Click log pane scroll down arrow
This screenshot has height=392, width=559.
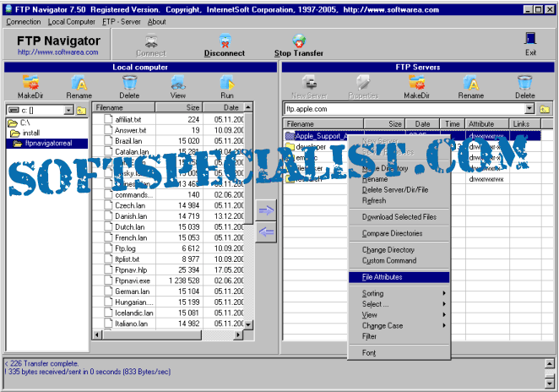[x=550, y=383]
